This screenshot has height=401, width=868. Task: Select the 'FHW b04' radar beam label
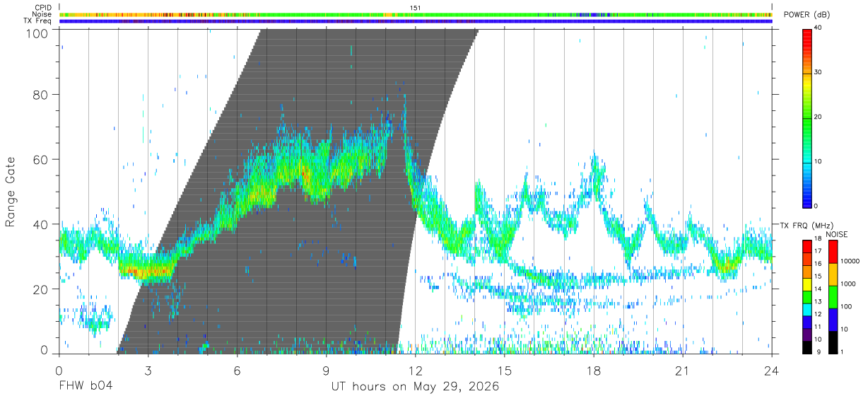click(86, 387)
